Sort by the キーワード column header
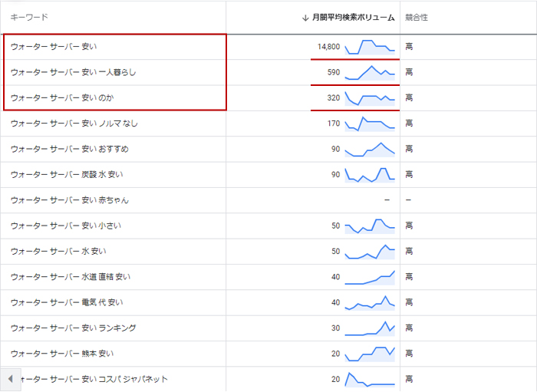The height and width of the screenshot is (392, 537). coord(30,18)
